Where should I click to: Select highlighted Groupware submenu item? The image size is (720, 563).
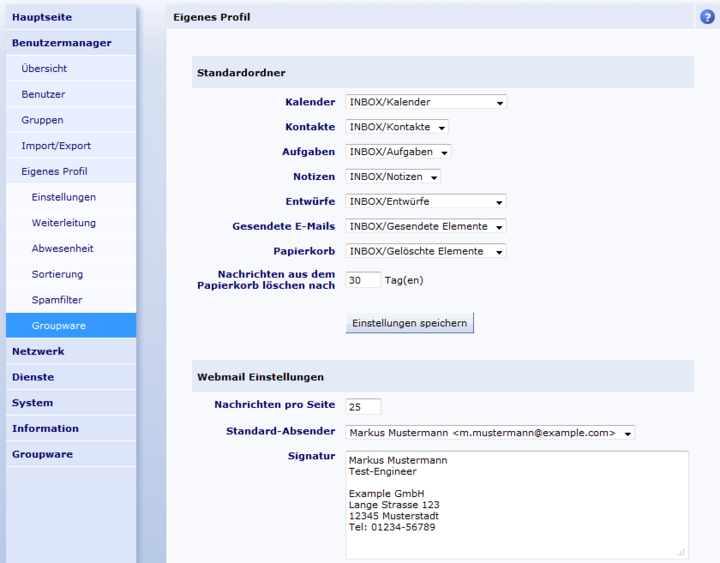click(71, 326)
